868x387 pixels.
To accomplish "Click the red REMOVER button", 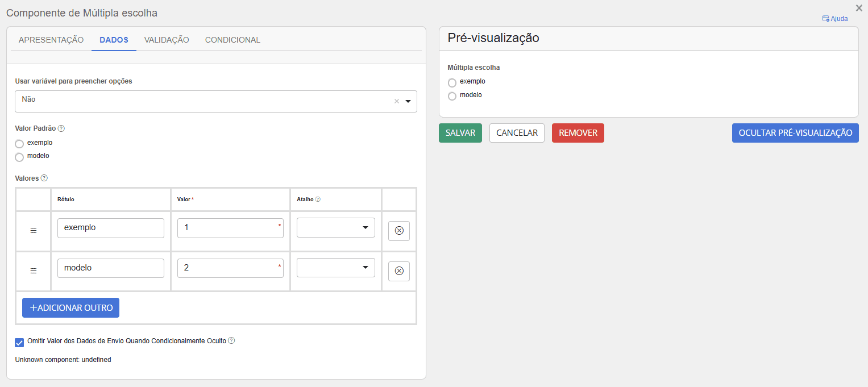I will 578,133.
